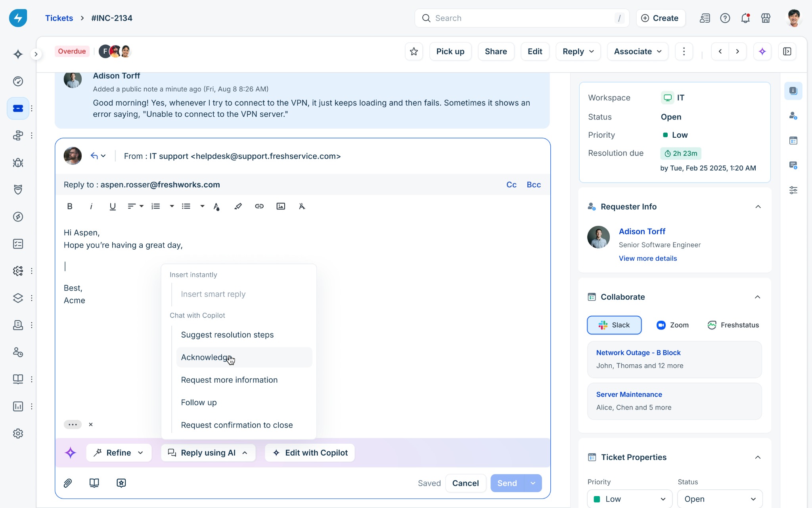The width and height of the screenshot is (812, 508).
Task: Open the Status Open dropdown
Action: click(x=720, y=499)
